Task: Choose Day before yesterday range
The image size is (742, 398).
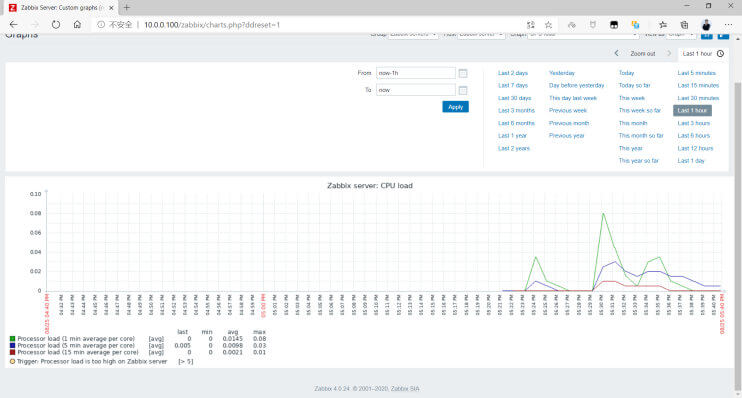Action: pyautogui.click(x=576, y=86)
